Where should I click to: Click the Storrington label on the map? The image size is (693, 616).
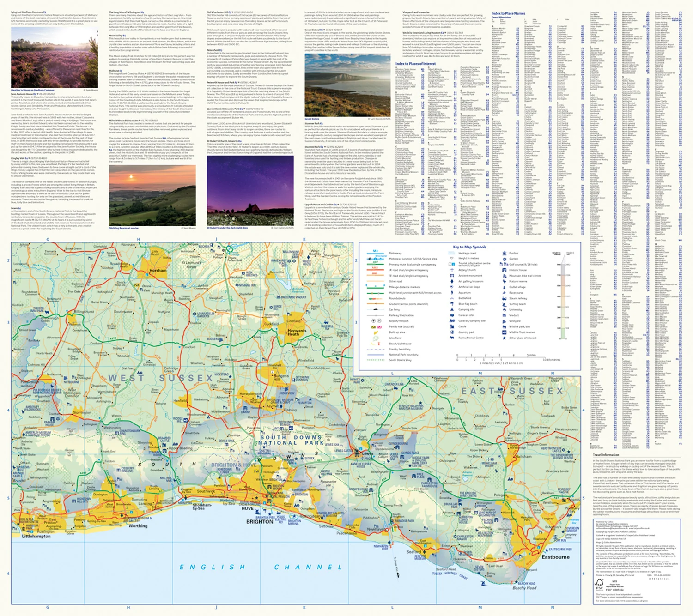click(x=82, y=413)
